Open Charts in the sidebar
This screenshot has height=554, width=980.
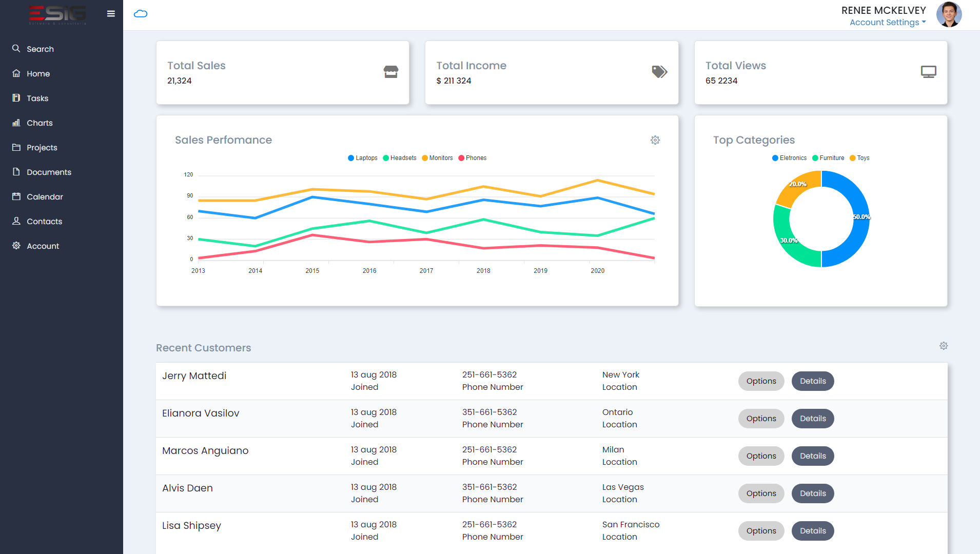[x=40, y=123]
